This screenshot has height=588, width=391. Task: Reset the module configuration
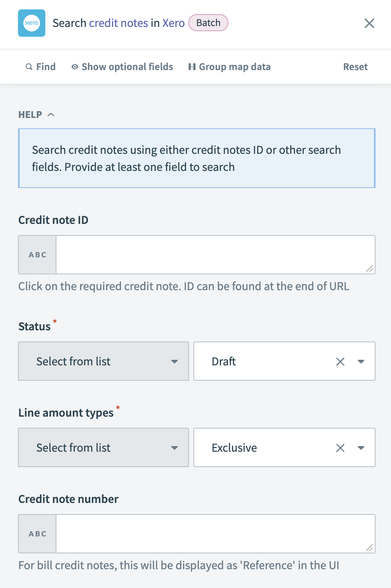pos(355,67)
